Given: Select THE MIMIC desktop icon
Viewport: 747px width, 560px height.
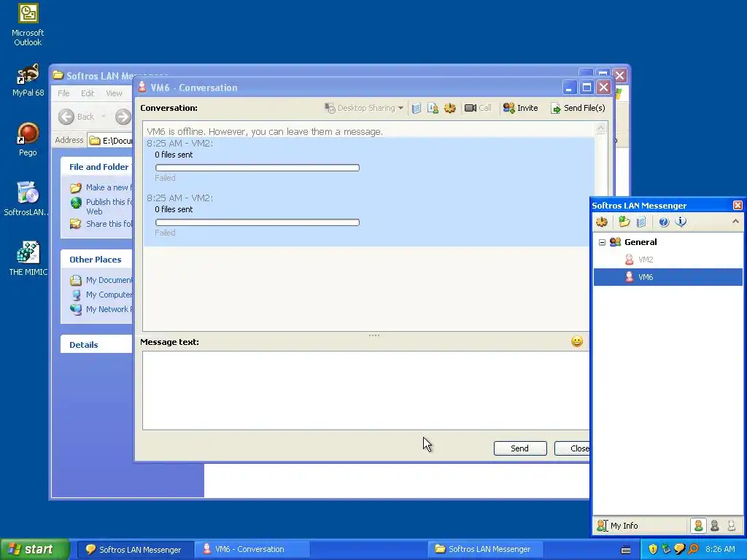Looking at the screenshot, I should click(28, 259).
